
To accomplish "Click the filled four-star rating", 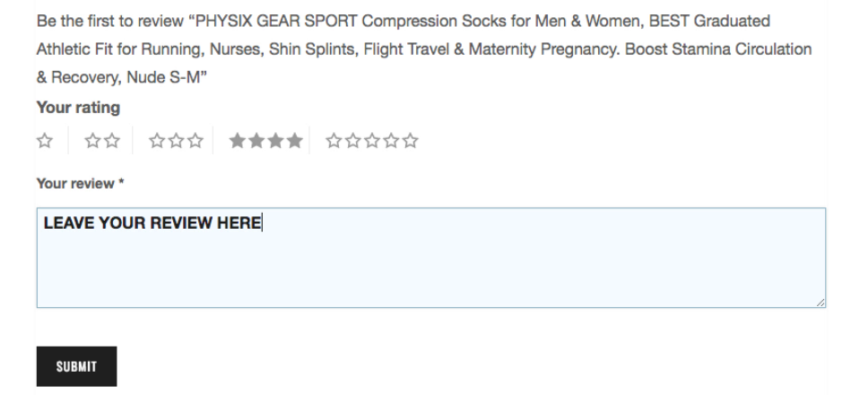I will click(x=265, y=141).
